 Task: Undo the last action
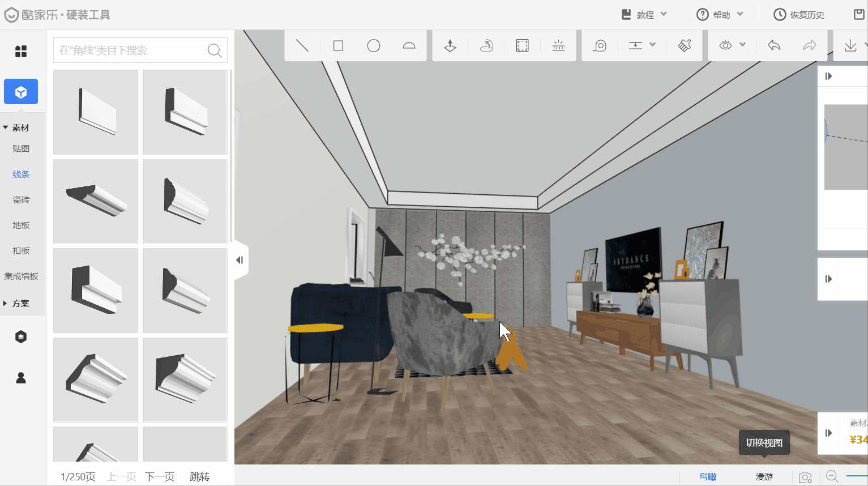pos(774,45)
